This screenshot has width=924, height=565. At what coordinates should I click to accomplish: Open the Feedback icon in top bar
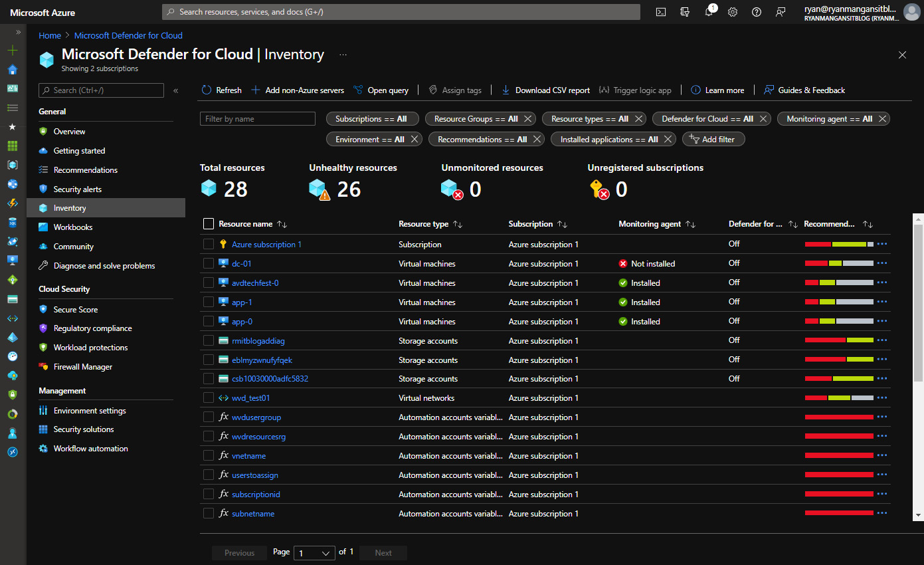pyautogui.click(x=781, y=12)
